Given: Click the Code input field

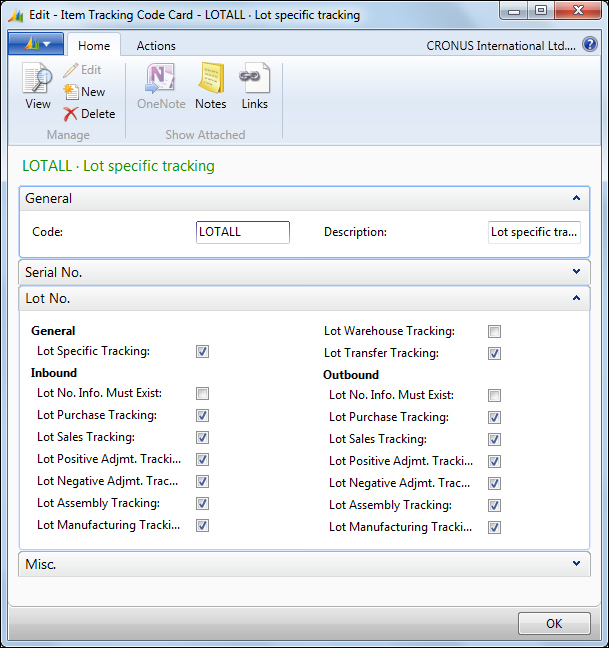Looking at the screenshot, I should pos(243,232).
